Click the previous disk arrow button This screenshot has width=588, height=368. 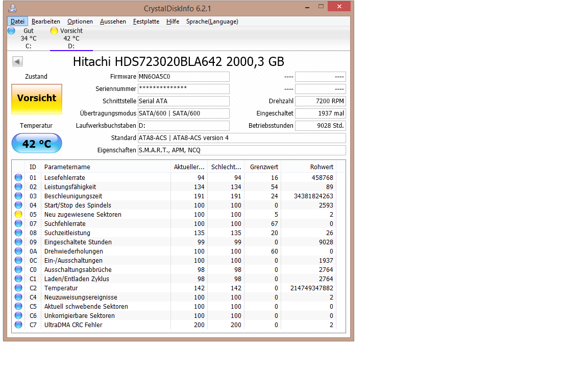coord(17,61)
